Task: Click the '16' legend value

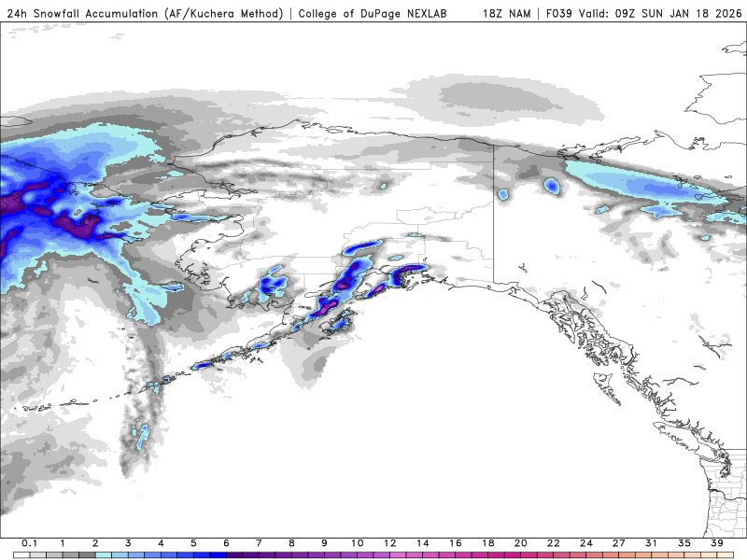Action: (456, 543)
